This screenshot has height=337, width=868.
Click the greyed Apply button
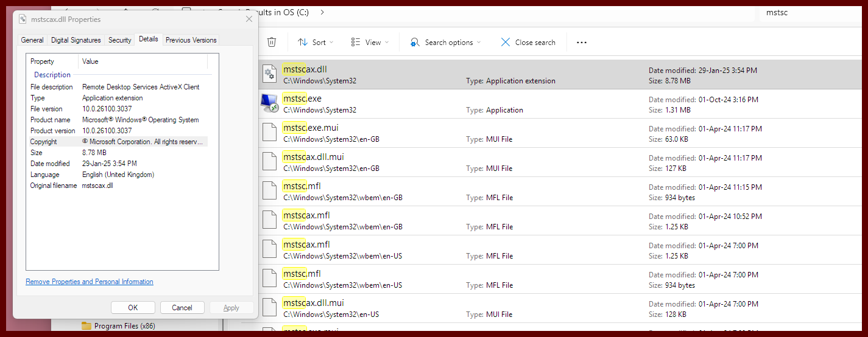tap(231, 308)
